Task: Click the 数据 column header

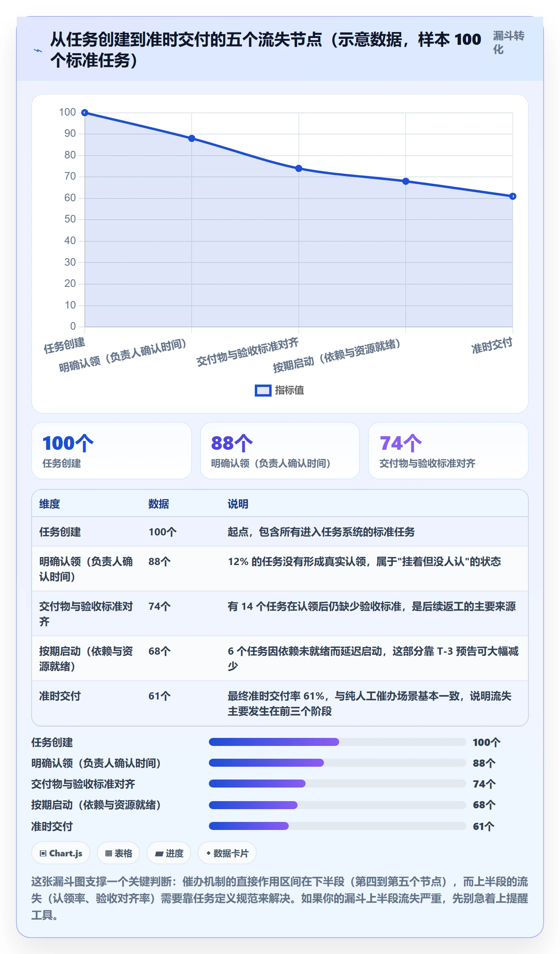Action: [x=159, y=504]
